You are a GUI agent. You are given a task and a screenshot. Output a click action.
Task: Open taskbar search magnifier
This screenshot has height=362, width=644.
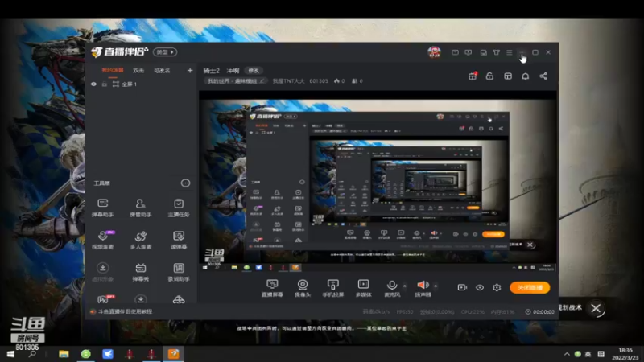coord(32,354)
